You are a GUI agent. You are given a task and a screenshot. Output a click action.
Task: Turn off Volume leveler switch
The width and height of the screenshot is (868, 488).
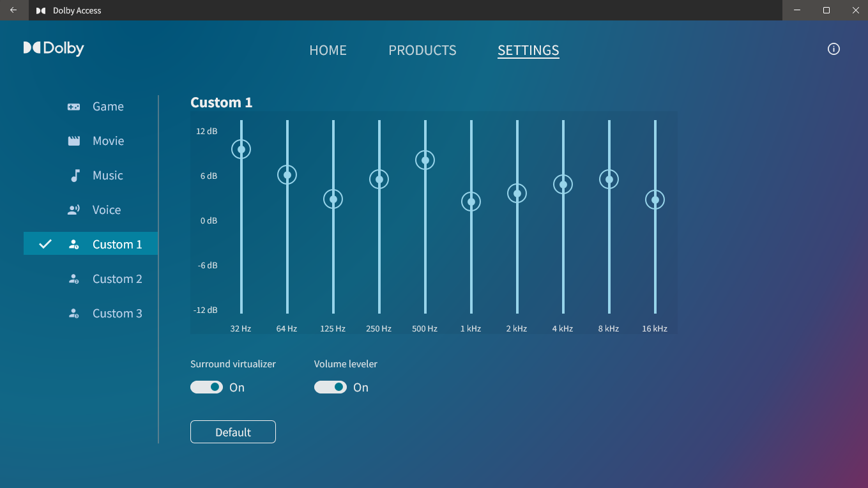[x=330, y=387]
